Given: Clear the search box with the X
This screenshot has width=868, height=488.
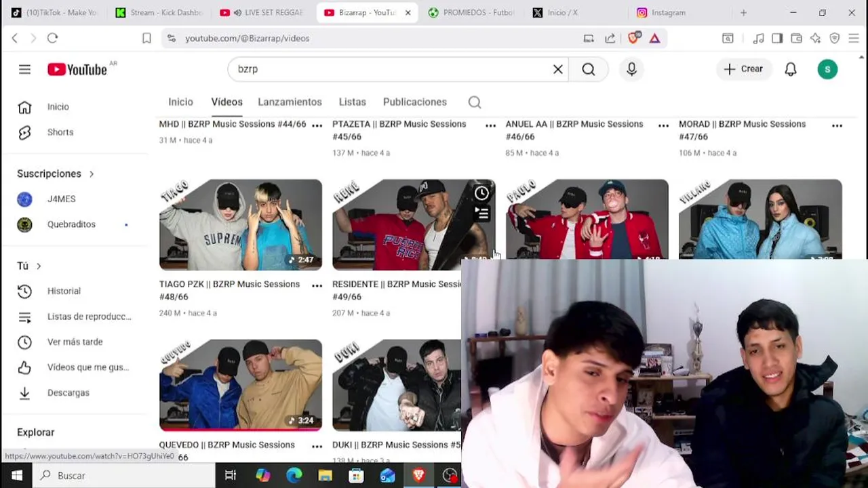Looking at the screenshot, I should click(x=557, y=69).
